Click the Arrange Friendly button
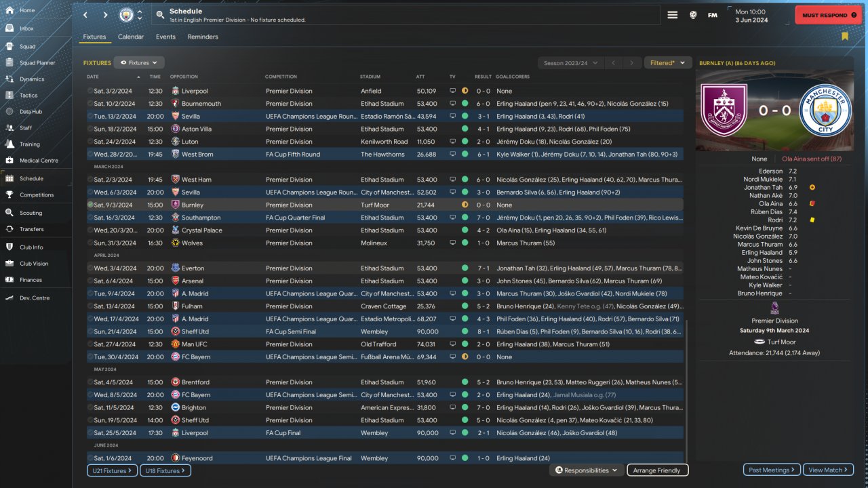 click(x=657, y=470)
